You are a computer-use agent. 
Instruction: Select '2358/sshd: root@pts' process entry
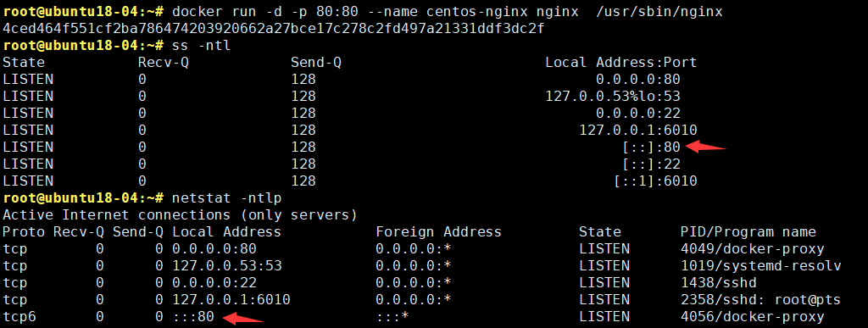pyautogui.click(x=760, y=300)
